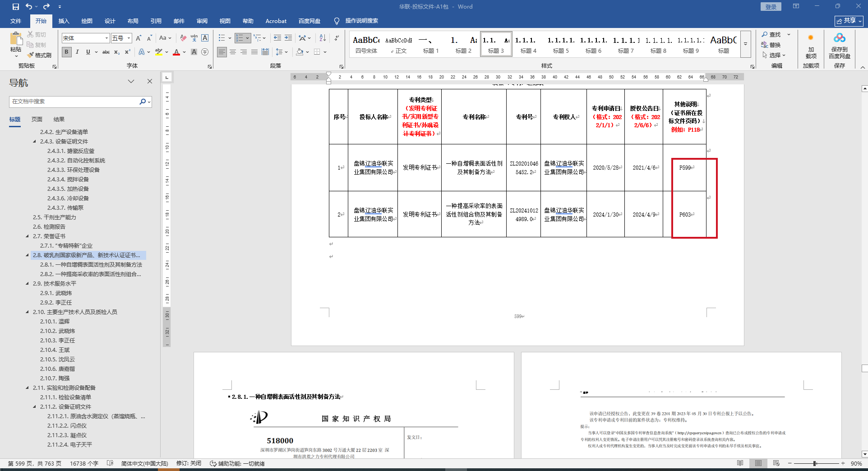868x471 pixels.
Task: Go to heading 2.9.1. 武晓炜 in navigation
Action: coord(56,293)
